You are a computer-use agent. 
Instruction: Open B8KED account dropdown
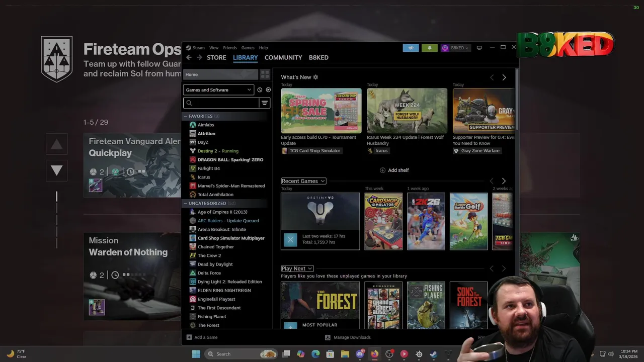(455, 48)
